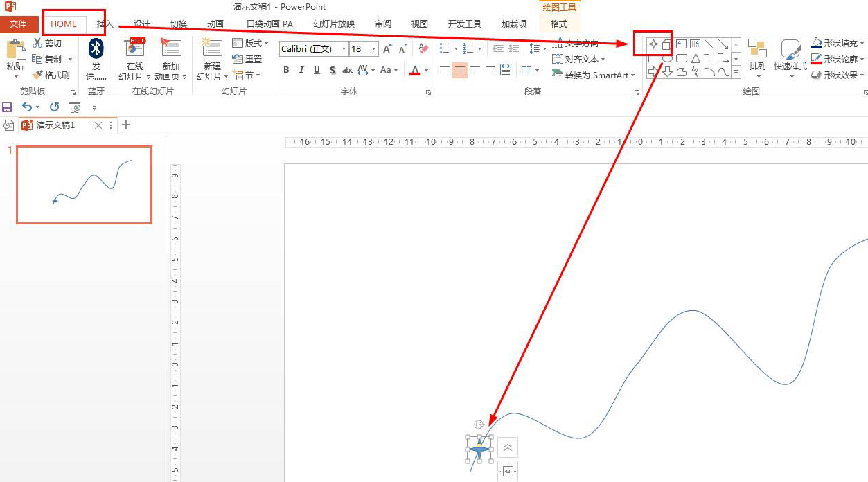
Task: Open the font size dropdown
Action: (x=373, y=48)
